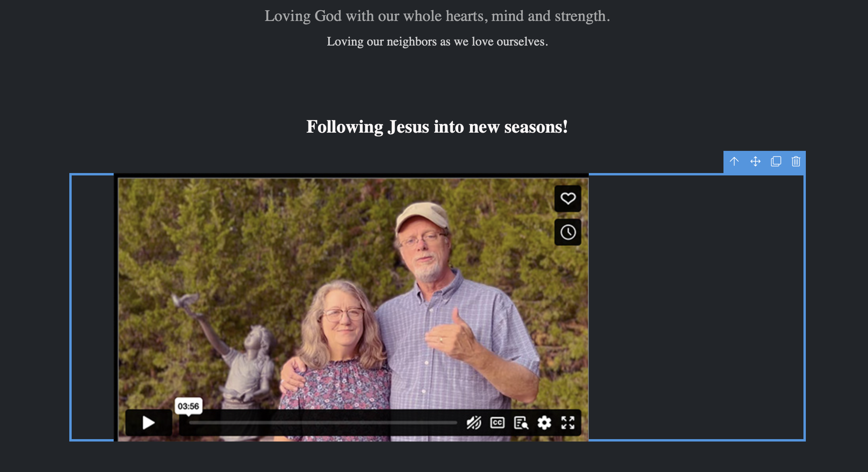Screen dimensions: 868x472
Task: Like the video with heart icon
Action: tap(568, 198)
